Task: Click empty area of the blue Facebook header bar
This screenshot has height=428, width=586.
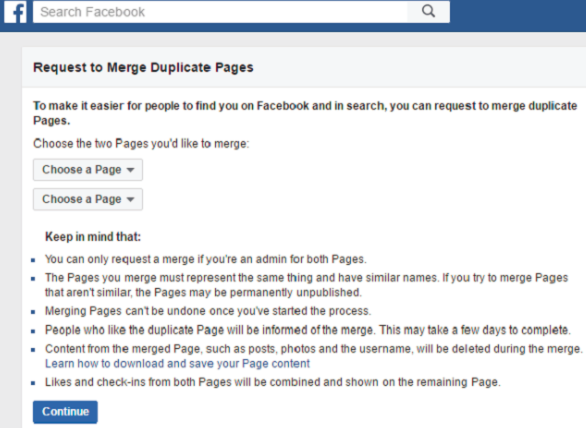Action: click(518, 15)
